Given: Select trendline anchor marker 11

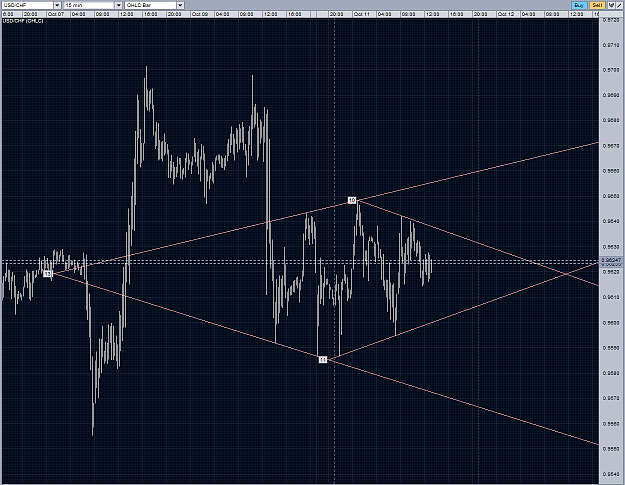Looking at the screenshot, I should [322, 359].
